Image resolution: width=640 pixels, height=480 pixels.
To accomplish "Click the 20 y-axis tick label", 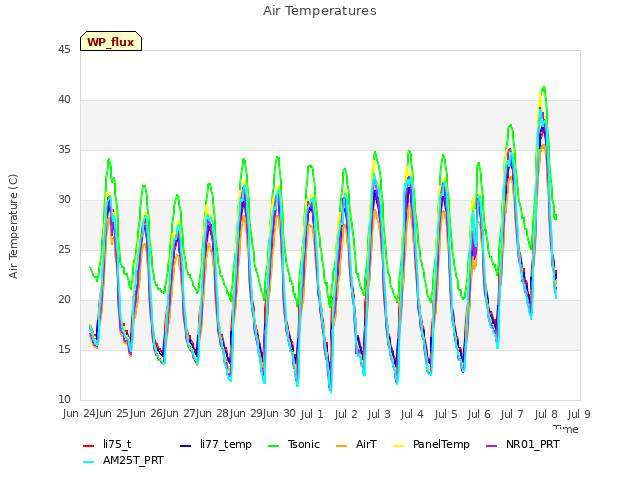I will [x=64, y=300].
